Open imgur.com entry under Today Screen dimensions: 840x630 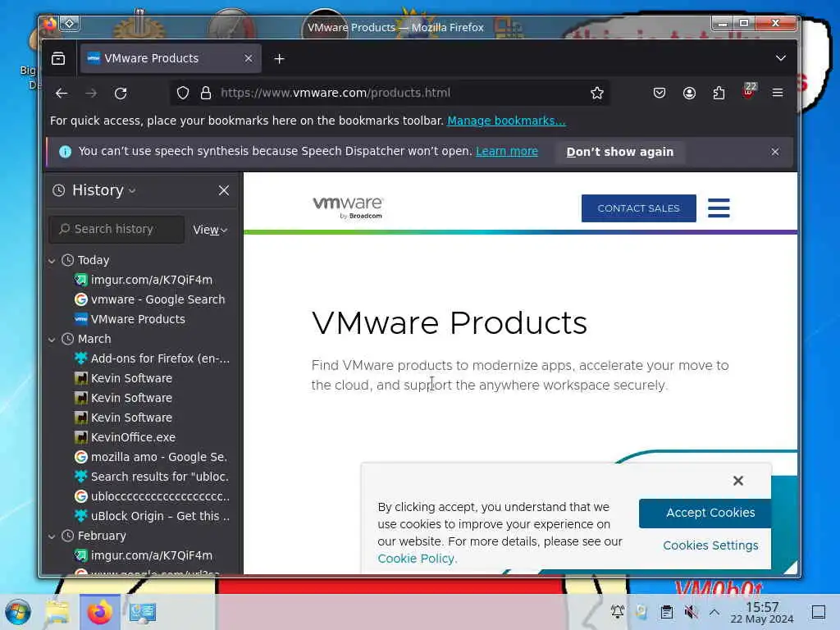click(x=144, y=280)
